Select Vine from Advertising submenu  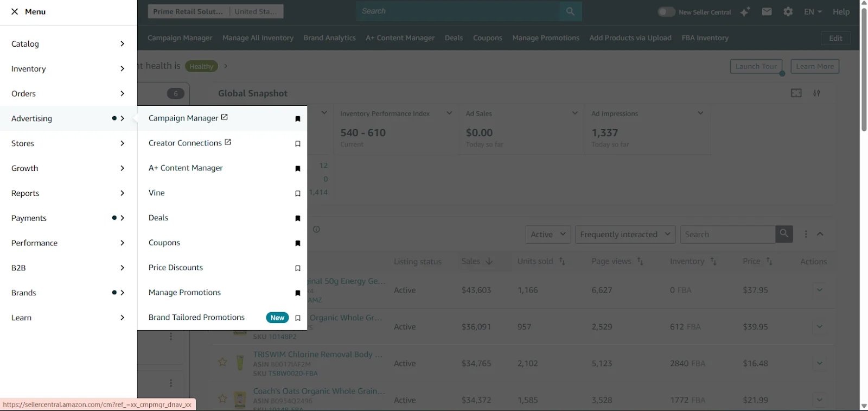tap(156, 193)
